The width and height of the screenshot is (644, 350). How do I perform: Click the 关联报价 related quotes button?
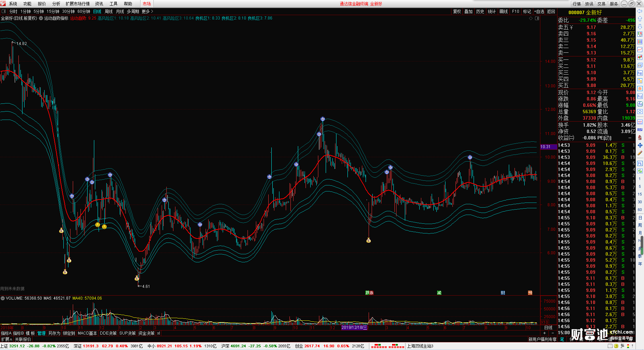(x=23, y=339)
